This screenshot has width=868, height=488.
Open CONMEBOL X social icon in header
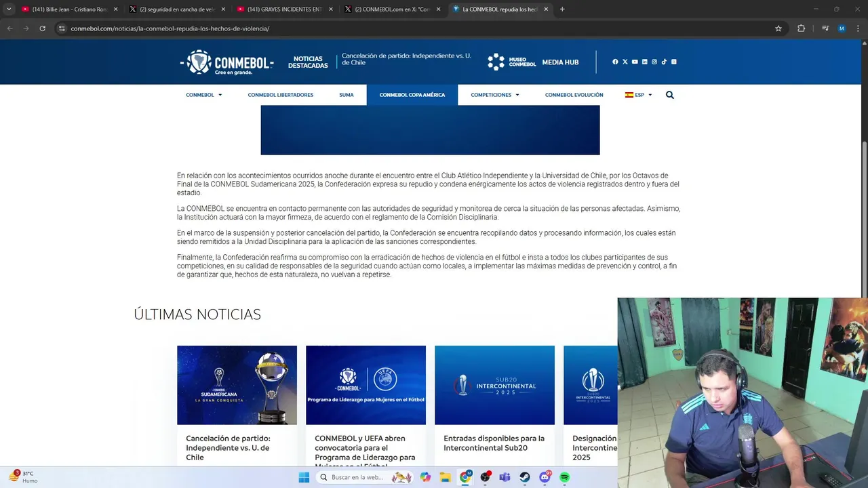tap(625, 62)
